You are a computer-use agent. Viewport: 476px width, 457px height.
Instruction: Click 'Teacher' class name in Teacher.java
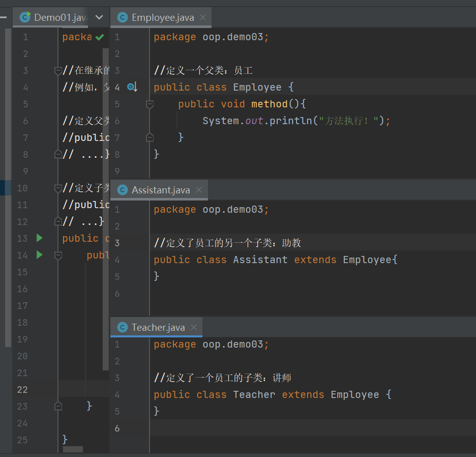(x=254, y=395)
